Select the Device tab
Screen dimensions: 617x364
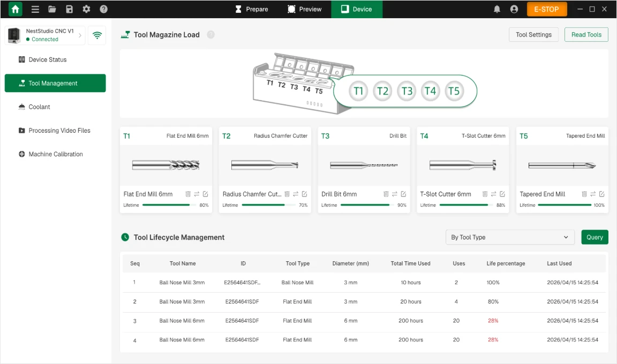tap(357, 9)
